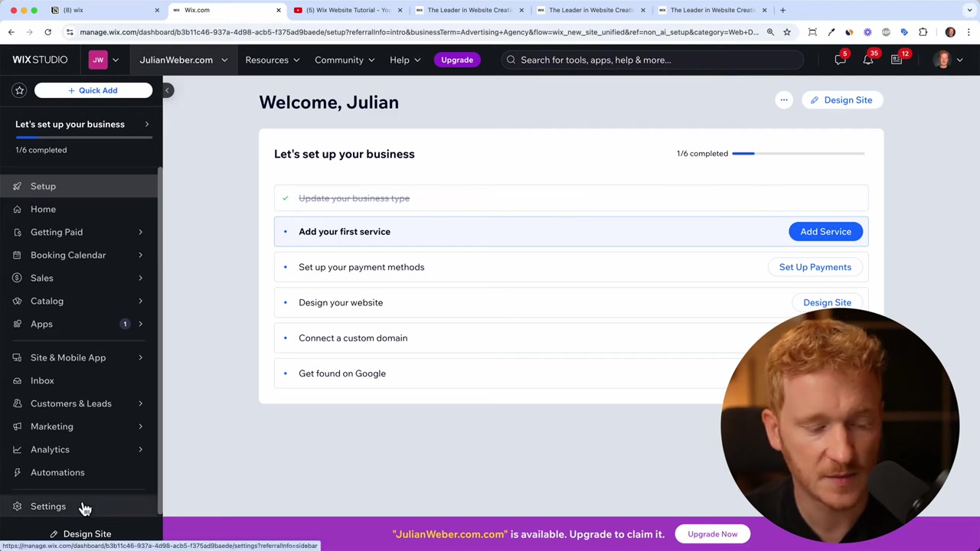
Task: Click the search for tools and apps field
Action: [652, 60]
